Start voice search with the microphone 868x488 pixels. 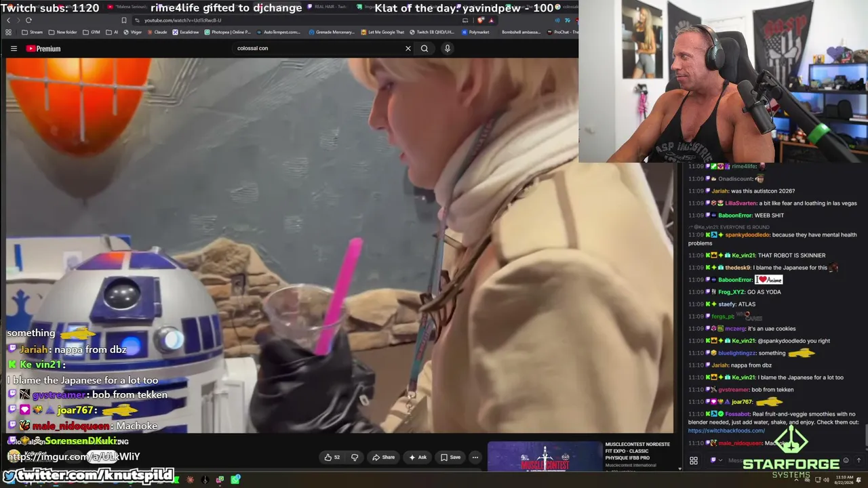click(447, 48)
